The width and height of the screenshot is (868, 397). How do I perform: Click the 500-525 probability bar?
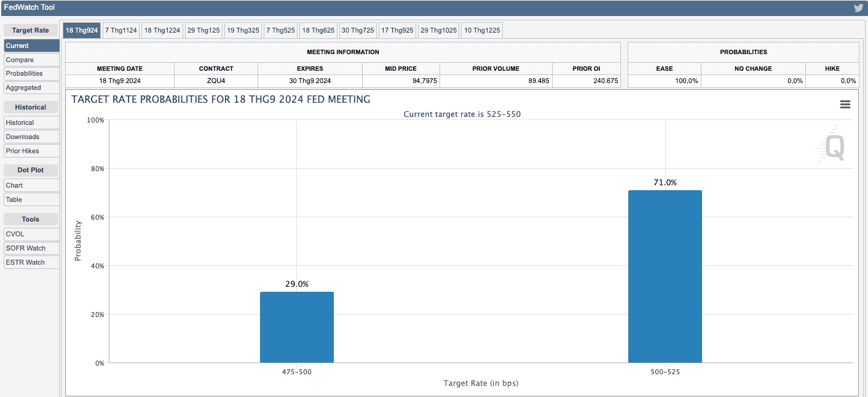pyautogui.click(x=665, y=277)
